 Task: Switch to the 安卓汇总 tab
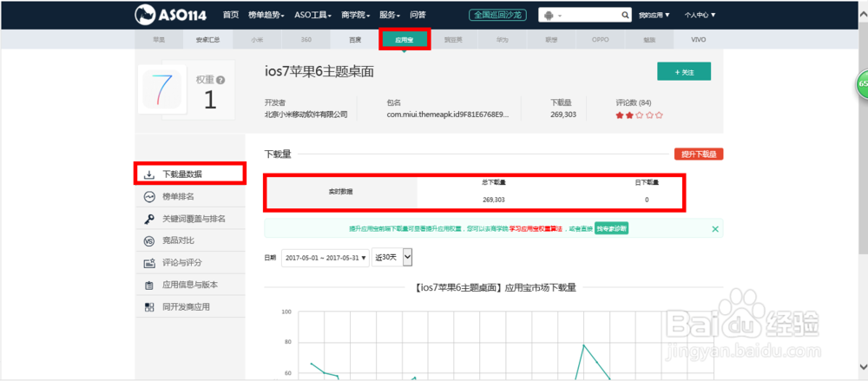(x=207, y=40)
